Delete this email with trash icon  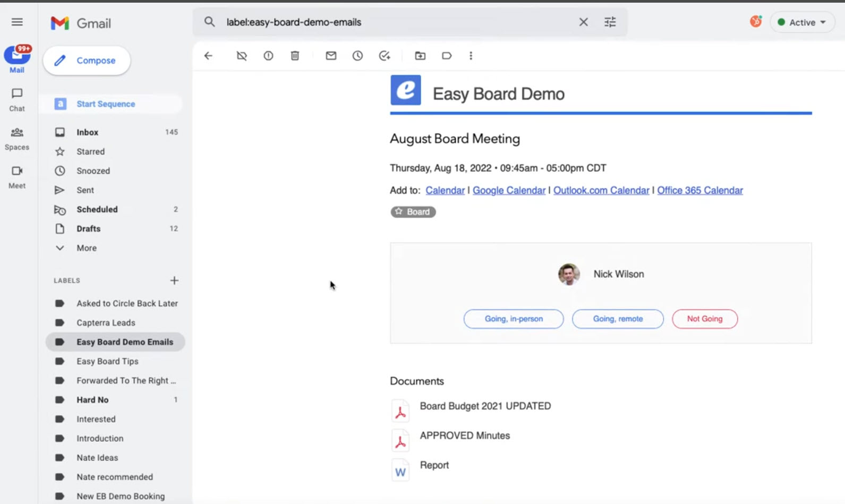pyautogui.click(x=295, y=56)
